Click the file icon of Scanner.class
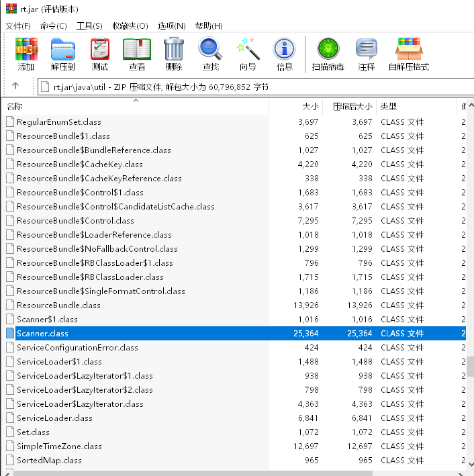This screenshot has width=474, height=476. click(x=10, y=333)
